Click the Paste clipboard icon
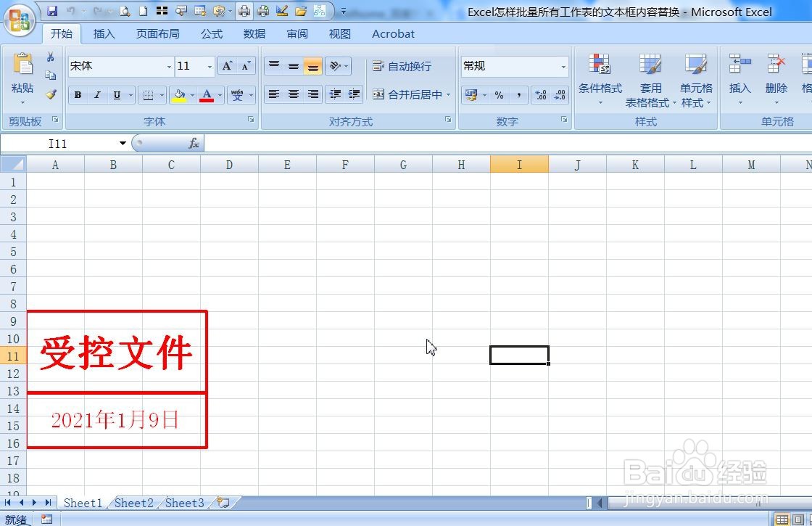The height and width of the screenshot is (526, 812). [22, 64]
